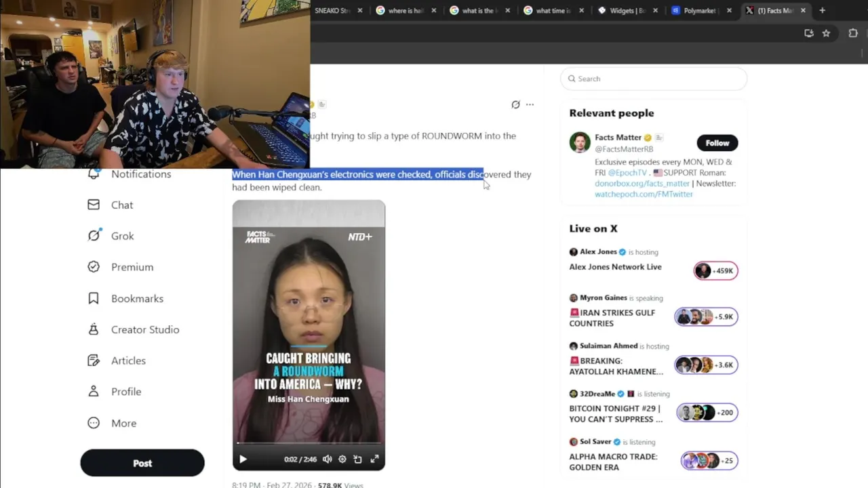Open the Grok sidebar icon

(94, 236)
